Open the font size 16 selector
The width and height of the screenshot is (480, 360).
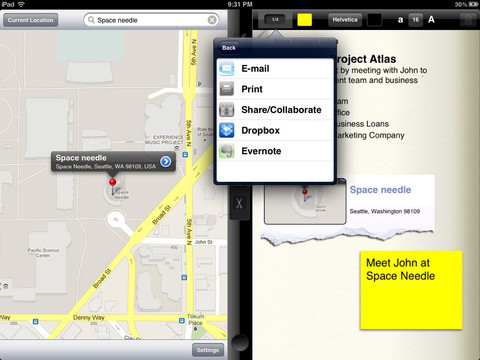[x=415, y=20]
